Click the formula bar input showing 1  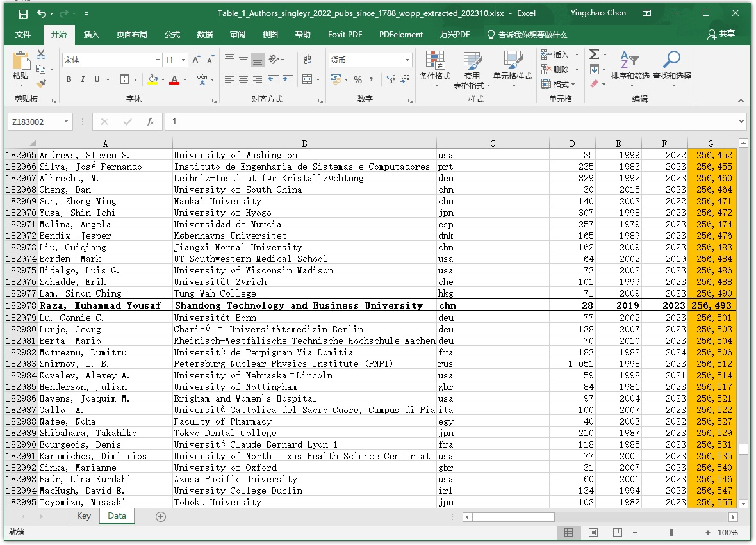click(448, 122)
